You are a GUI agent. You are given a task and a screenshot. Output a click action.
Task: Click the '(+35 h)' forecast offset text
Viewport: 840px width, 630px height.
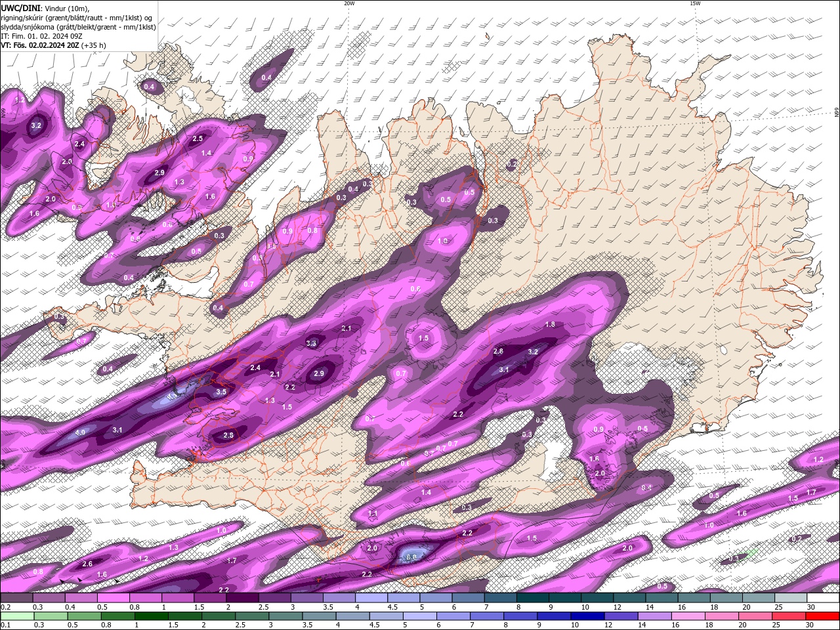(x=94, y=45)
